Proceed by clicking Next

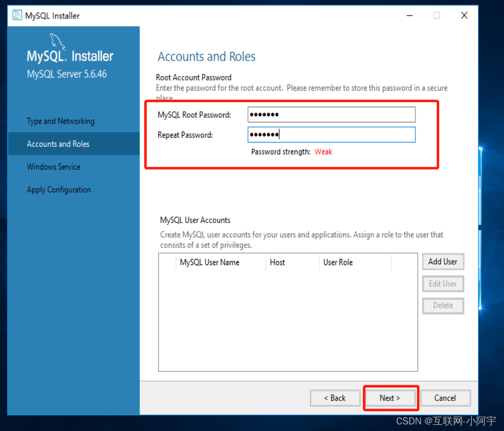point(391,398)
